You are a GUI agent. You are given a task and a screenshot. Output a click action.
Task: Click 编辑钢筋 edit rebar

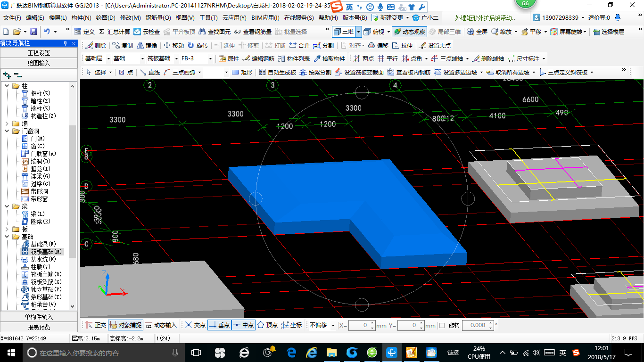tap(258, 59)
